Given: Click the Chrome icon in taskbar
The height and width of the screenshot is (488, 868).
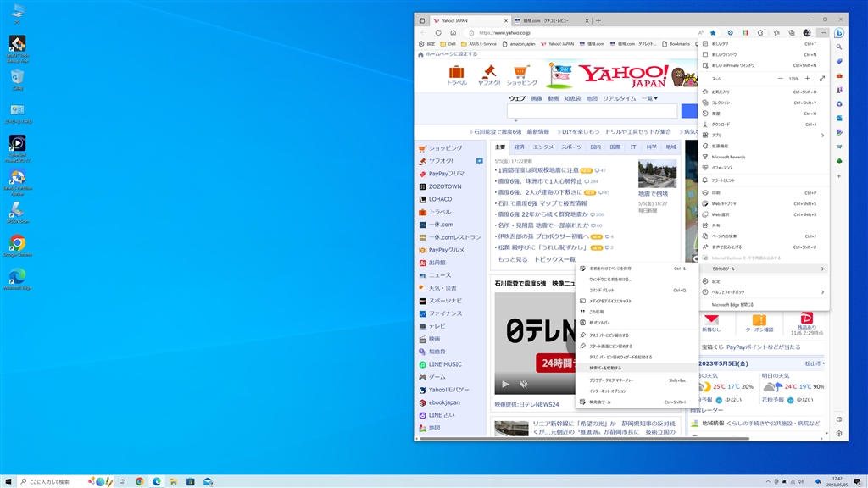Looking at the screenshot, I should pyautogui.click(x=140, y=481).
